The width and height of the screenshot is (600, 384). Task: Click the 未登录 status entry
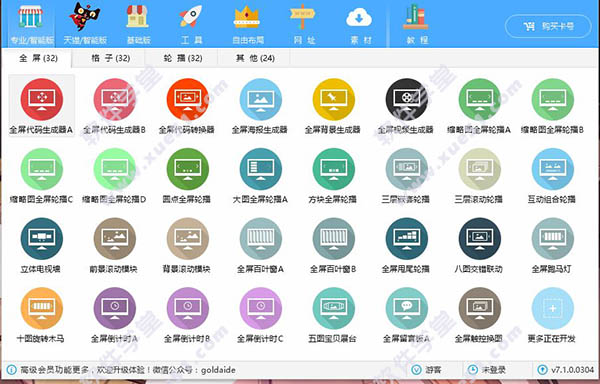[487, 370]
